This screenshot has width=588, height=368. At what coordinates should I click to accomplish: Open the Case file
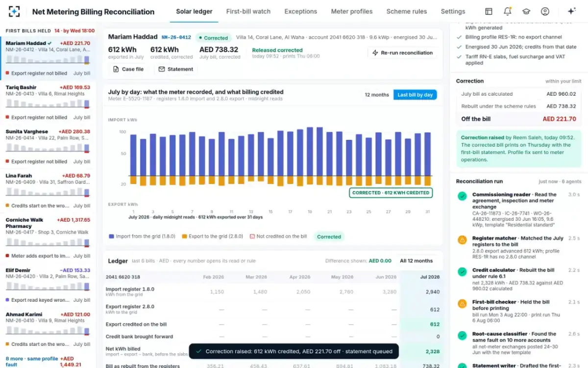coord(128,69)
